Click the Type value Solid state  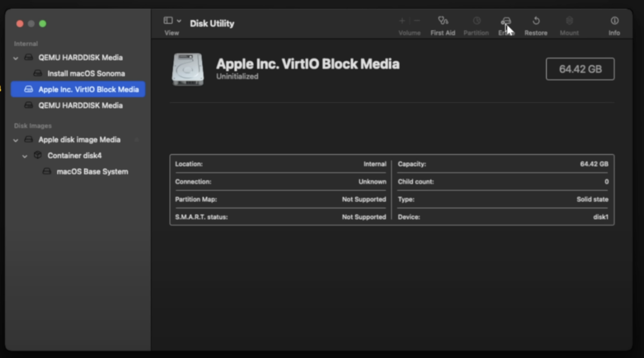[x=593, y=200]
